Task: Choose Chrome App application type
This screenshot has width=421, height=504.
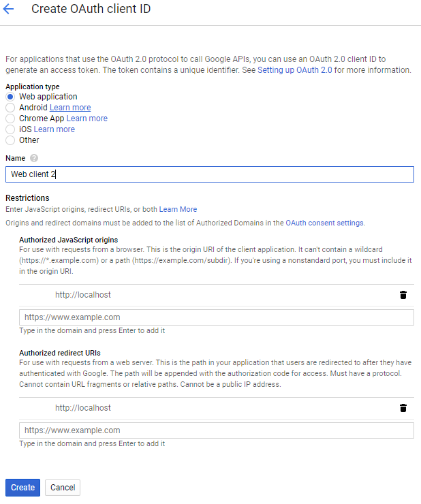Action: point(10,119)
